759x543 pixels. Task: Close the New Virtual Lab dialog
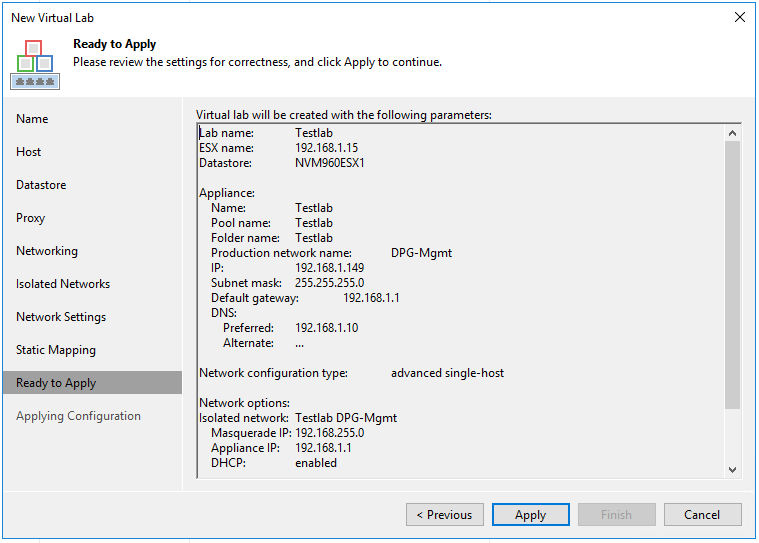point(740,17)
